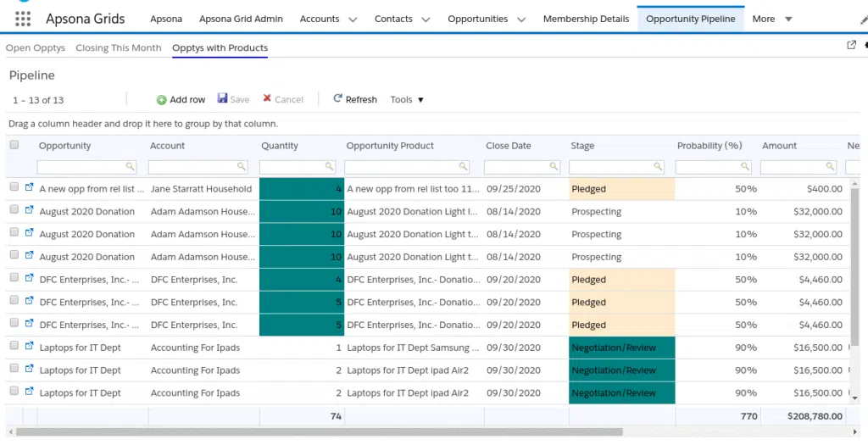Go to the Apsona tab
This screenshot has width=868, height=445.
point(166,19)
